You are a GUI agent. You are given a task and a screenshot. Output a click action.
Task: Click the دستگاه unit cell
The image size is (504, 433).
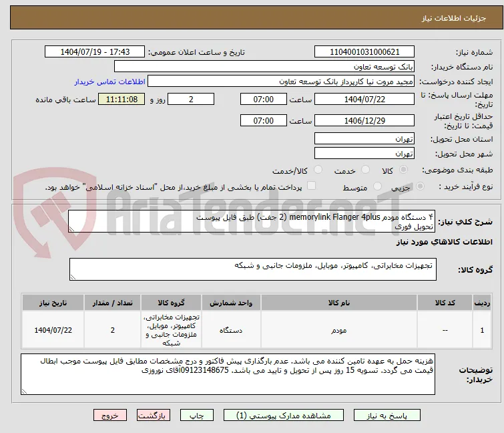231,330
